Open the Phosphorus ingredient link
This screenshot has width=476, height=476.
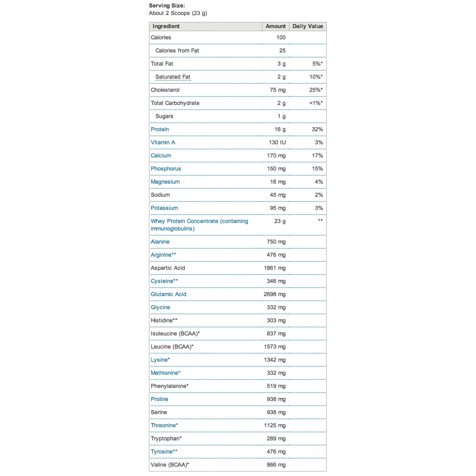point(166,169)
